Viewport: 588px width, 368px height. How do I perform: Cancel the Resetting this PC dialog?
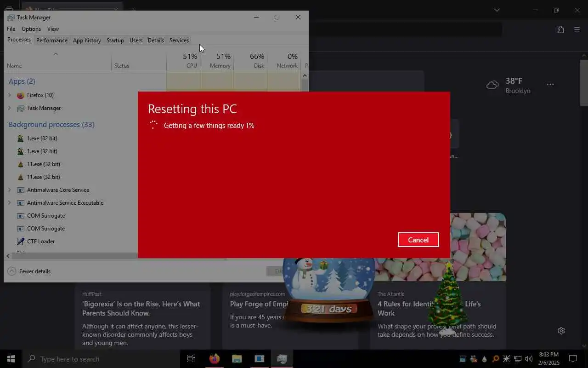click(418, 240)
